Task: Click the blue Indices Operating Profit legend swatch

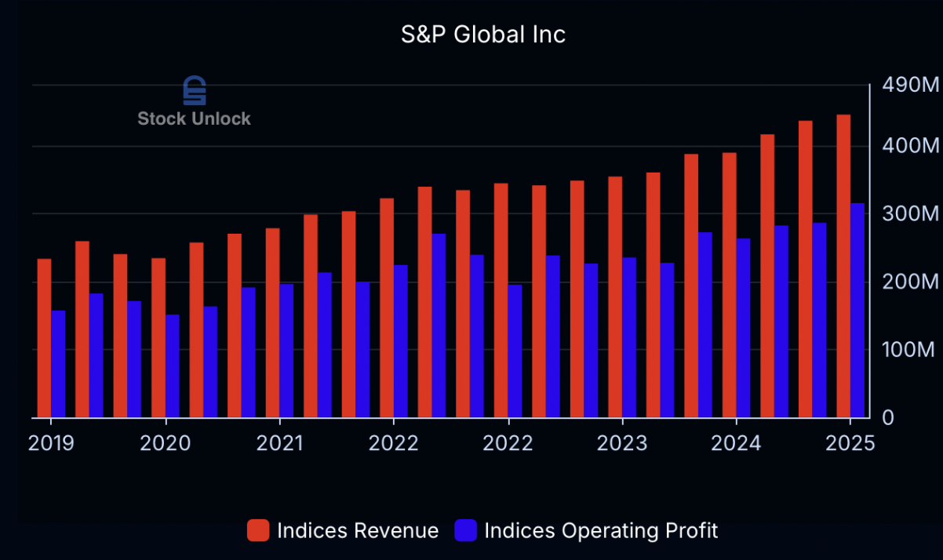Action: coord(466,531)
